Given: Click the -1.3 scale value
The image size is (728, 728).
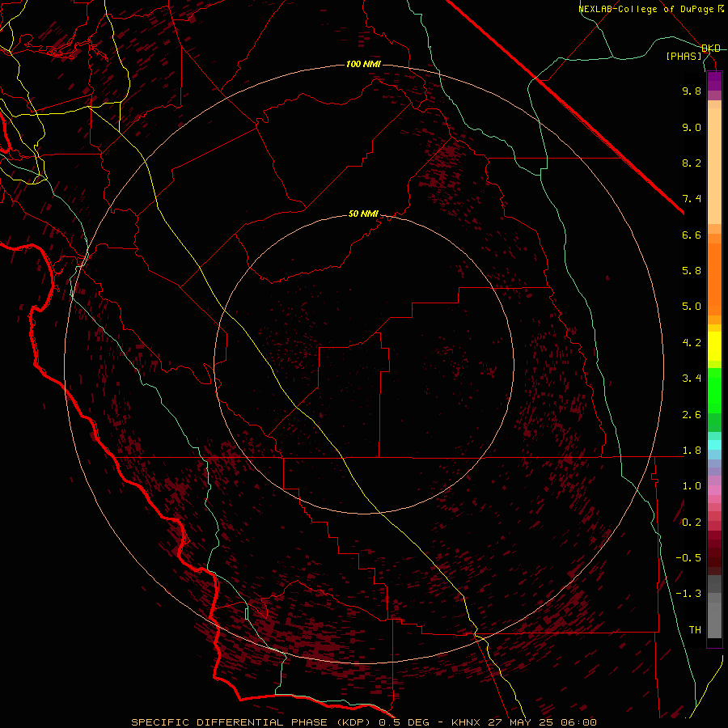Looking at the screenshot, I should coord(688,594).
